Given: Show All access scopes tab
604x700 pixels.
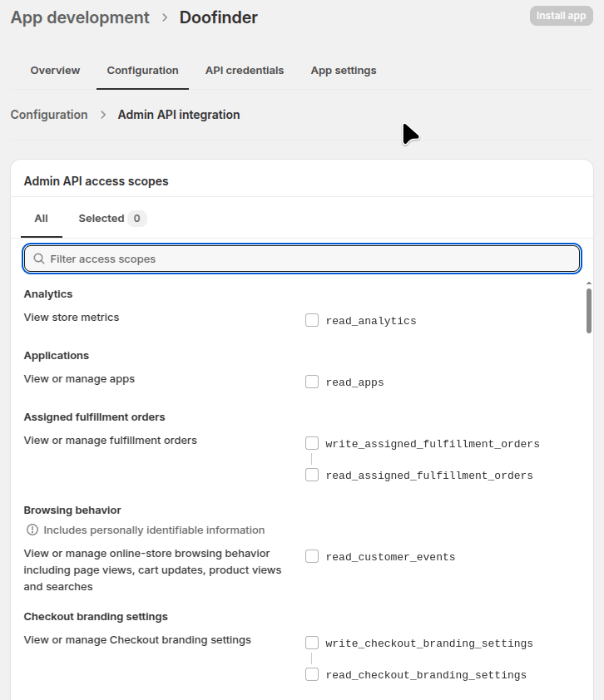Looking at the screenshot, I should coord(41,219).
